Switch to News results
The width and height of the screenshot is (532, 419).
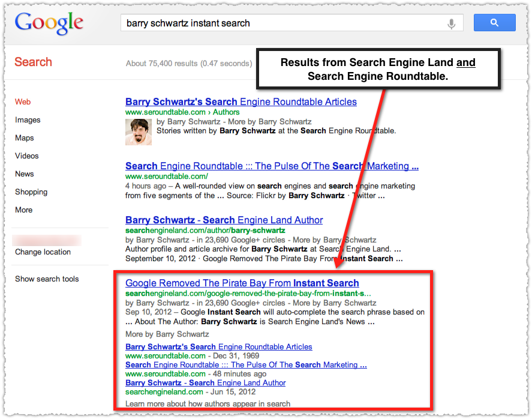25,174
